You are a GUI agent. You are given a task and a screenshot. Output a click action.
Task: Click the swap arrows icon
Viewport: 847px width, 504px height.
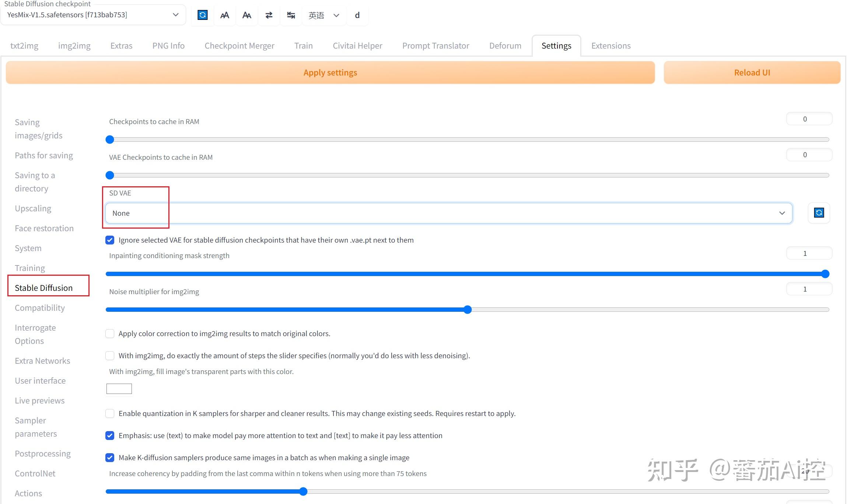point(269,15)
